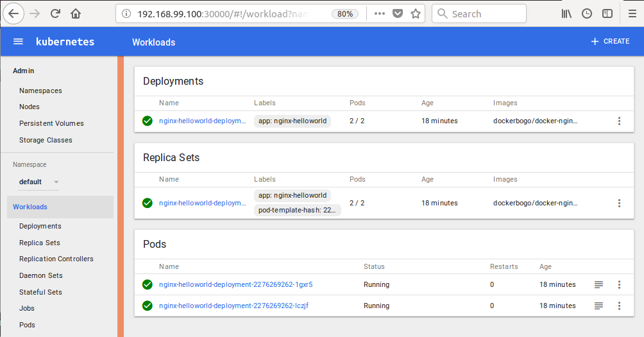Open actions menu for the Replica Sets row
644x337 pixels.
click(620, 203)
